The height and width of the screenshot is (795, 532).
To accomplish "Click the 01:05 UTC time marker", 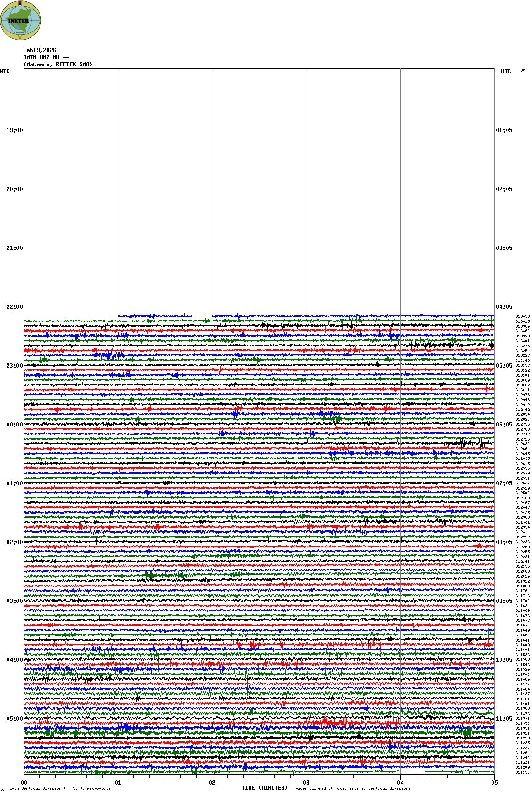I will (x=504, y=130).
